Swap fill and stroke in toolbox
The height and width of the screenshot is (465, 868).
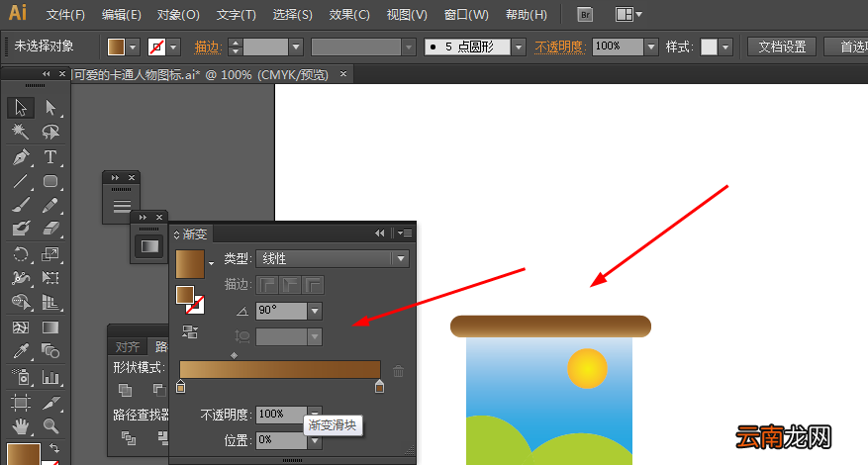(x=54, y=447)
